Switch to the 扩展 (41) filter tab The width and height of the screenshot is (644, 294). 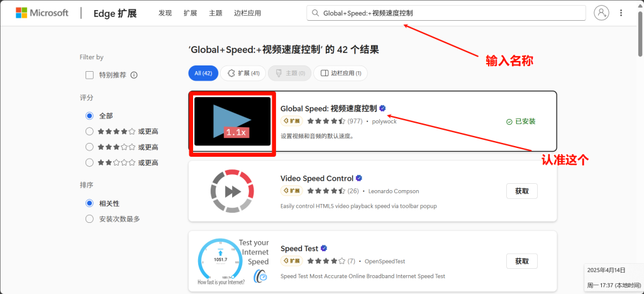[243, 73]
